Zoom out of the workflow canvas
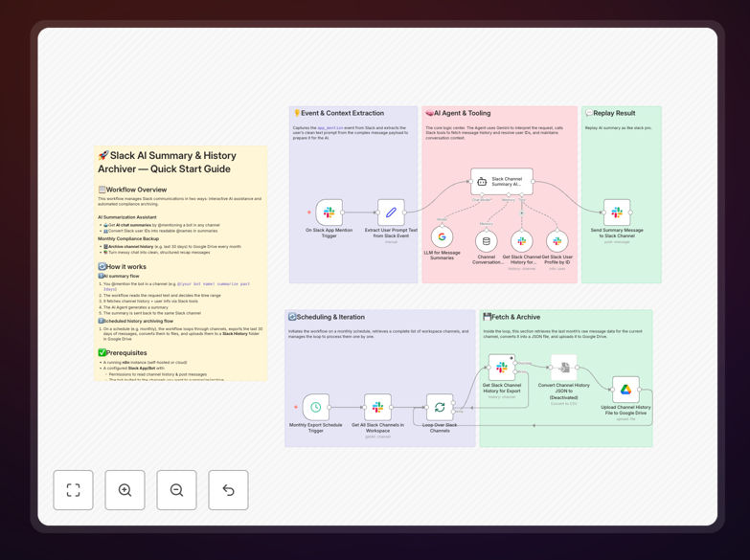This screenshot has width=750, height=560. pos(176,490)
